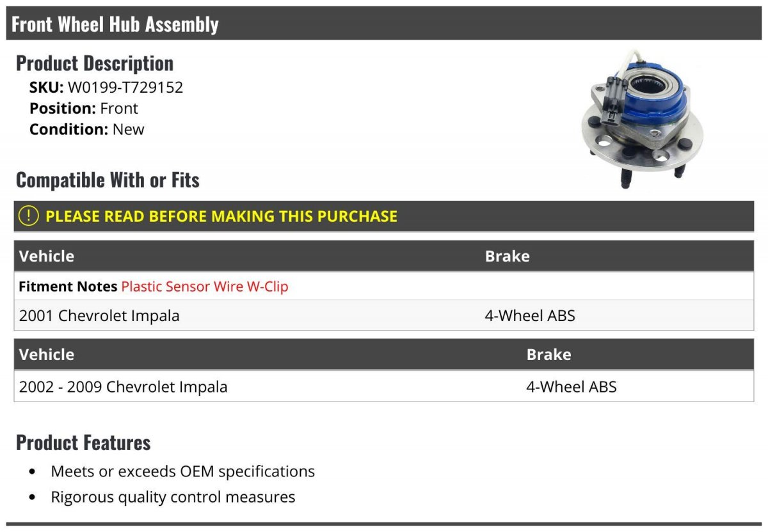Click the first table's Vehicle column header

(x=47, y=256)
